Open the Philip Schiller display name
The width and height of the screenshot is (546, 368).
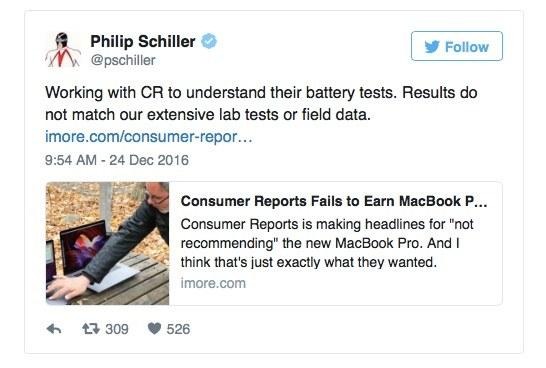[143, 41]
